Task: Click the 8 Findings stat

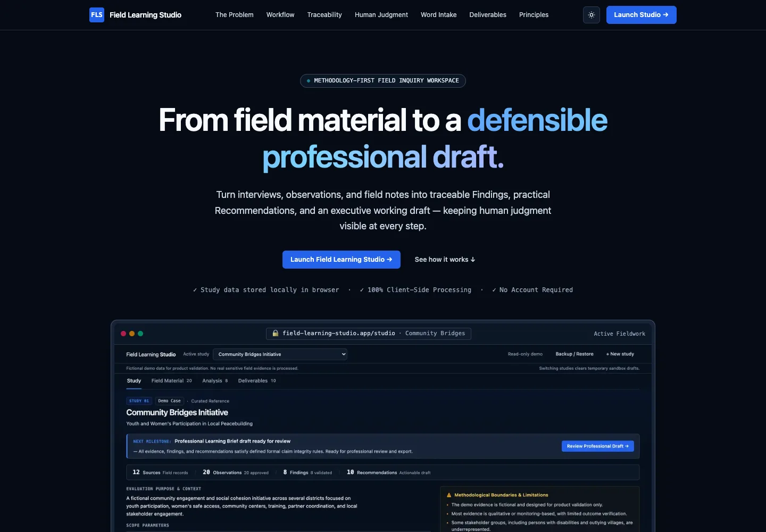Action: 307,472
